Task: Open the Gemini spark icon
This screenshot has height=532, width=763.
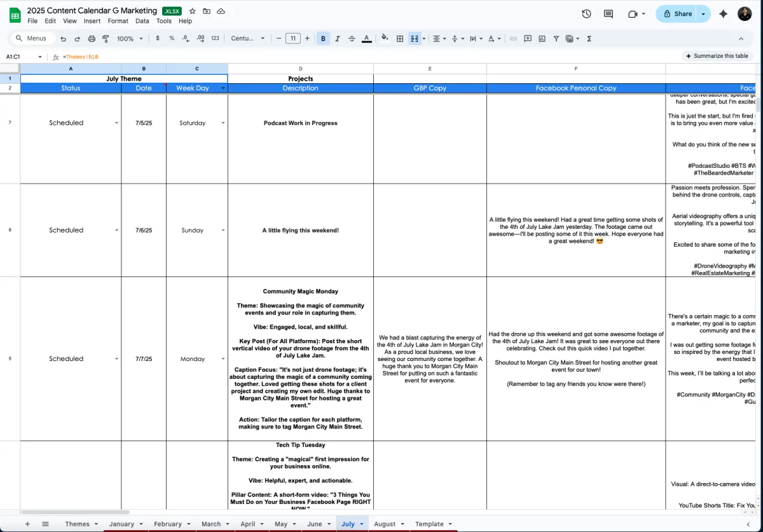Action: coord(723,14)
